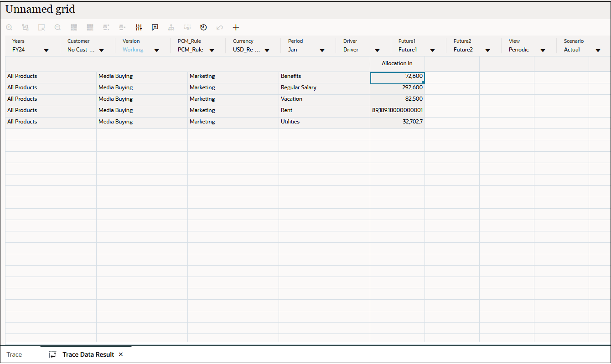Click the Working version link
The image size is (611, 364).
click(133, 50)
